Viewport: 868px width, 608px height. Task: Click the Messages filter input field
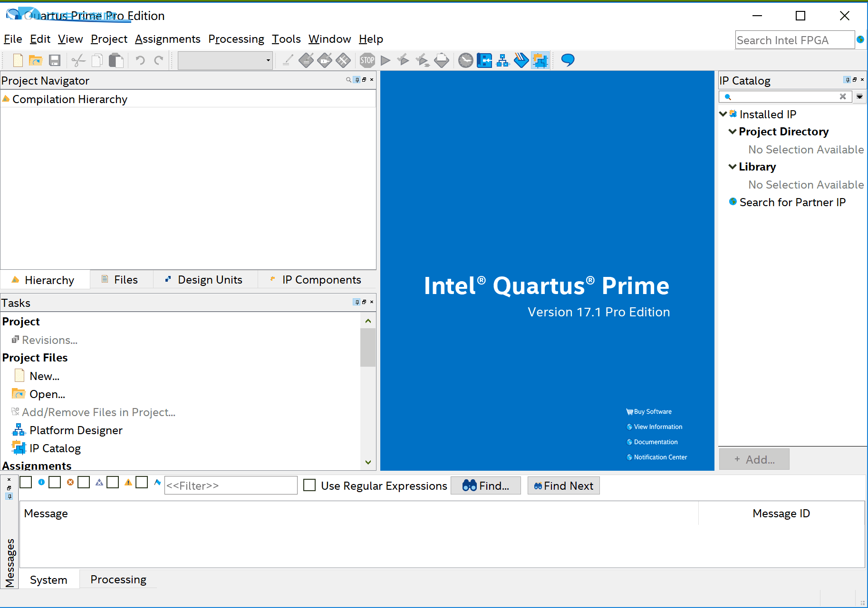coord(231,485)
